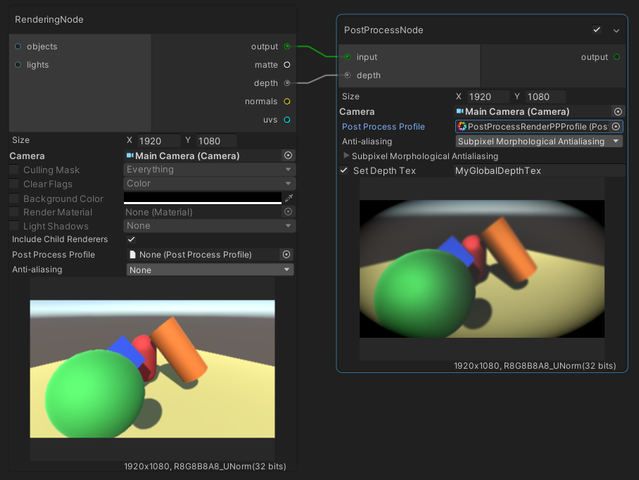Image resolution: width=639 pixels, height=480 pixels.
Task: Click the PostProcessNode preview image
Action: click(x=483, y=270)
